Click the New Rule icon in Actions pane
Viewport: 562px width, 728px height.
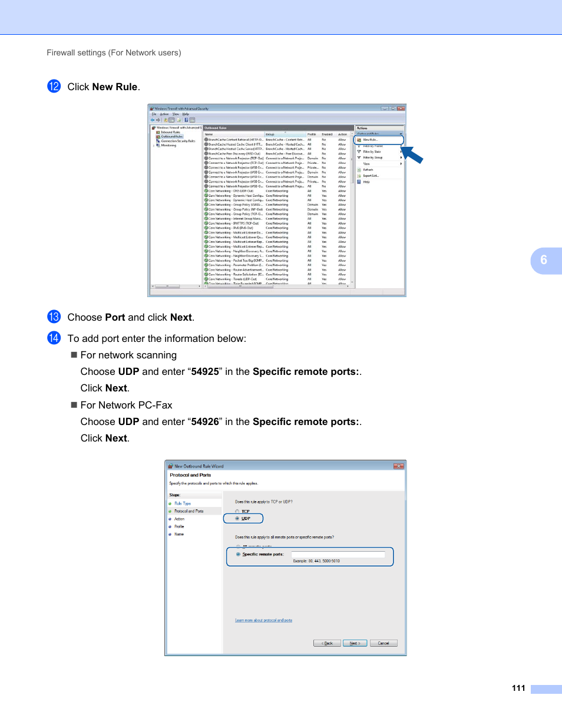click(x=359, y=140)
